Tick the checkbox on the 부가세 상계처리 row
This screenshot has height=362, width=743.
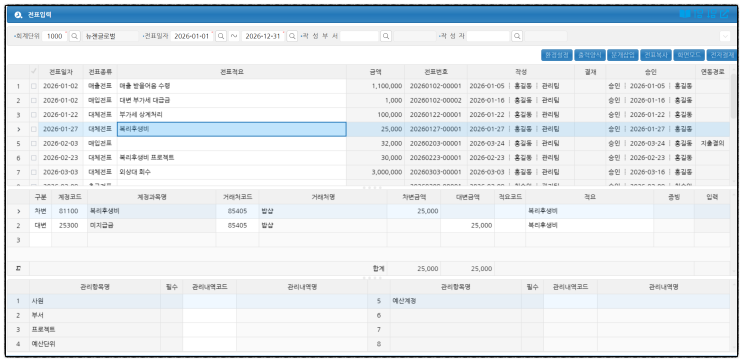coord(33,115)
